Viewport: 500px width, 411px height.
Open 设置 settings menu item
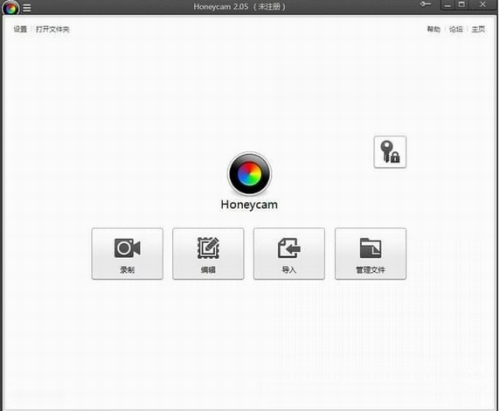(x=20, y=29)
